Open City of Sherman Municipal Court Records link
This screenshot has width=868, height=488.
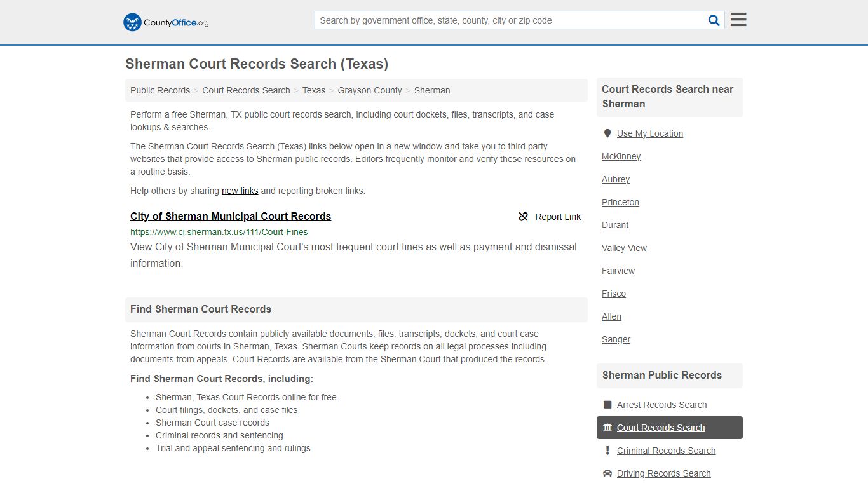[x=230, y=216]
